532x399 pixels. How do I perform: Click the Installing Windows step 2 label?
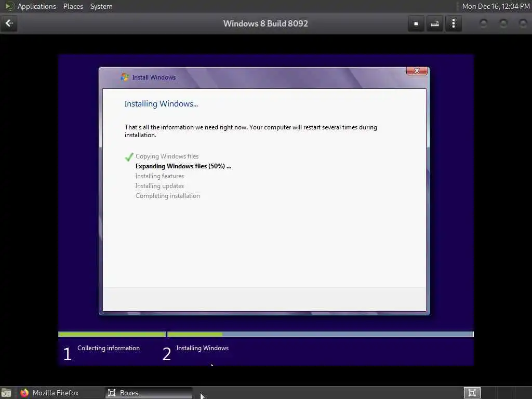[x=203, y=348]
